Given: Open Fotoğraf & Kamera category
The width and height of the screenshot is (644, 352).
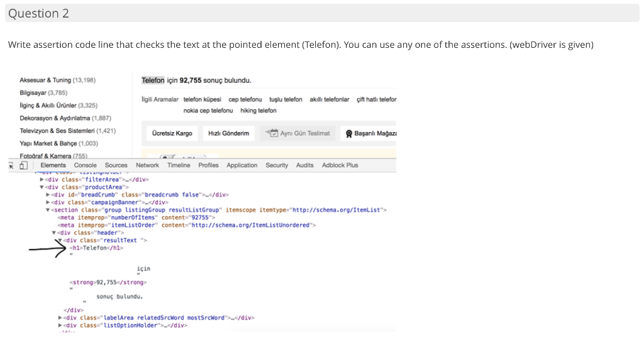Looking at the screenshot, I should 53,156.
